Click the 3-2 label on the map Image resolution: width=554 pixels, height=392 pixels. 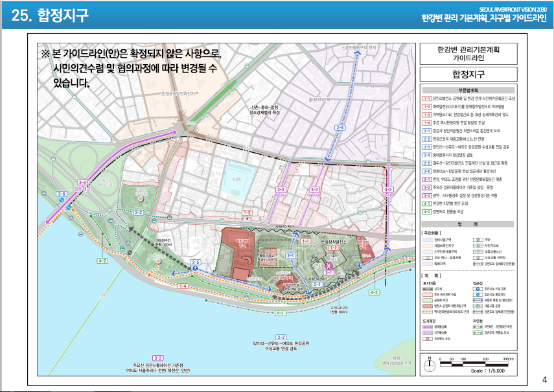tap(157, 358)
